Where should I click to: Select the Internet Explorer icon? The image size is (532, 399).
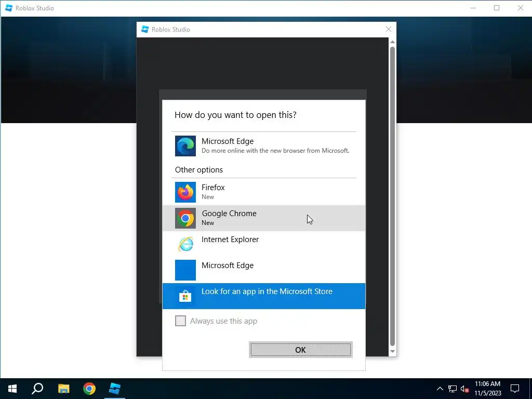point(185,244)
